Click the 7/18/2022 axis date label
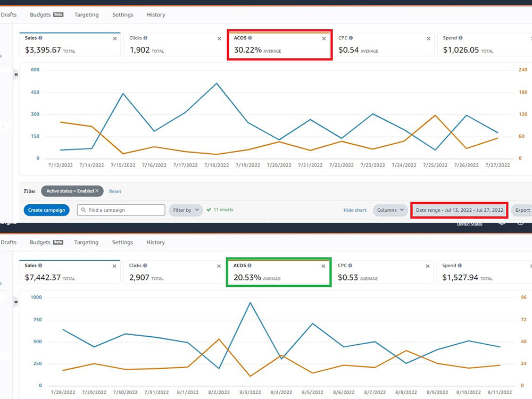 [217, 165]
